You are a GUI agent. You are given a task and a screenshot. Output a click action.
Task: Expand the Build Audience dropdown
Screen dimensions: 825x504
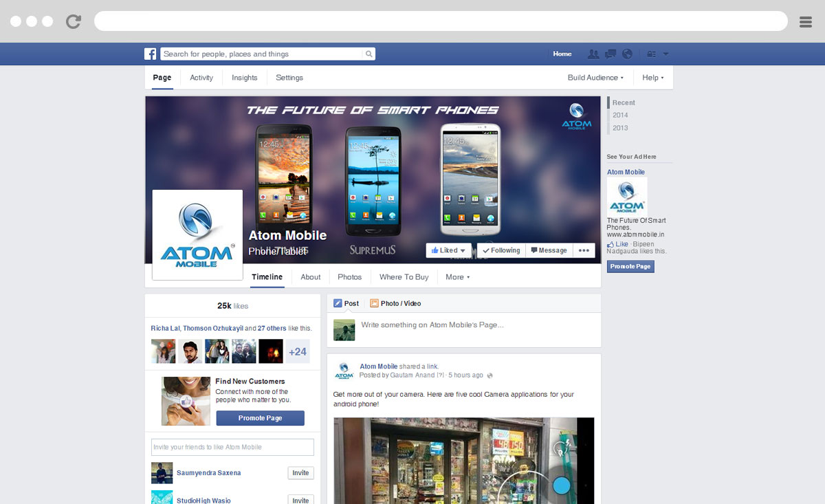pos(595,78)
